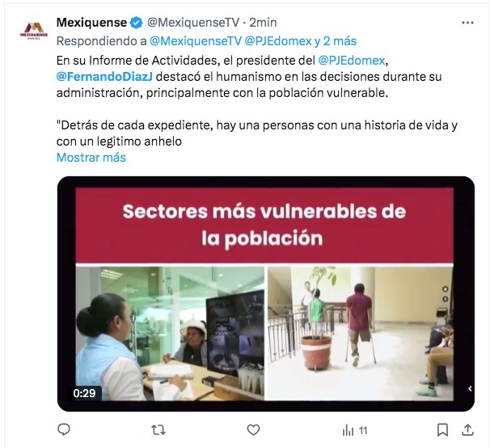The width and height of the screenshot is (490, 448).
Task: Open @PJEdomex mention in tweet body
Action: pos(351,61)
